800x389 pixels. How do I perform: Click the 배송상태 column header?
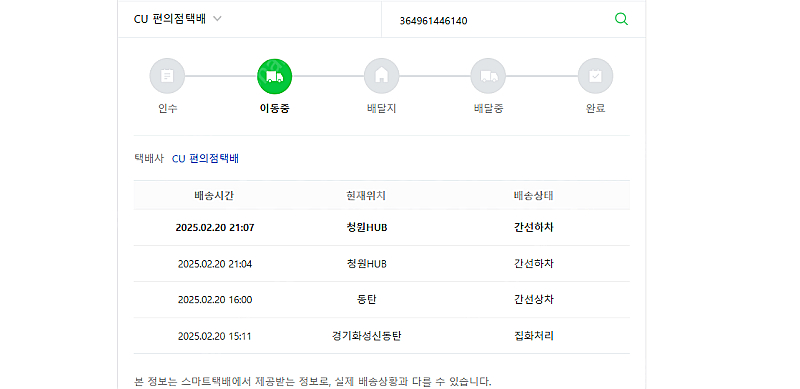[x=534, y=196]
